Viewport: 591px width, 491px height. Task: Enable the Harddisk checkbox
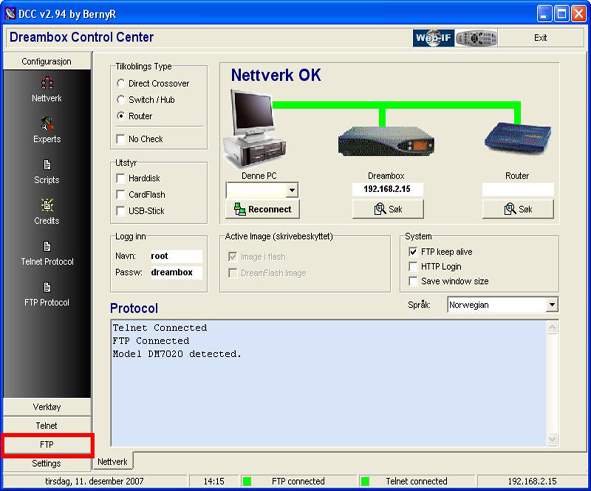(121, 178)
